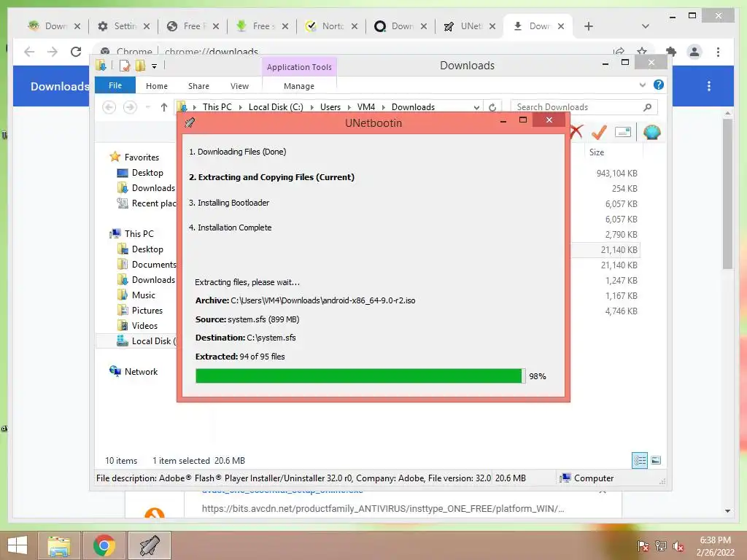Click Explorer forward navigation arrow
The width and height of the screenshot is (747, 560).
tap(130, 107)
